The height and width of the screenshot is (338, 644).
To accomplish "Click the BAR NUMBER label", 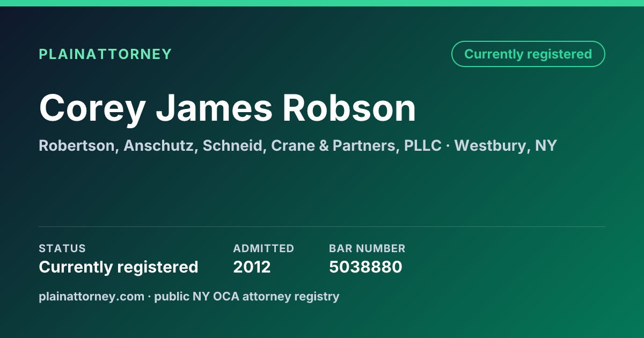I will coord(367,248).
